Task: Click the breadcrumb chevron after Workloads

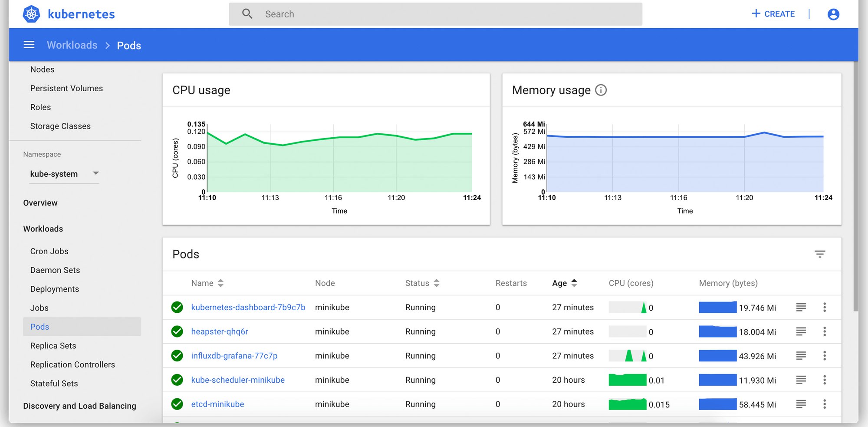Action: pyautogui.click(x=108, y=46)
